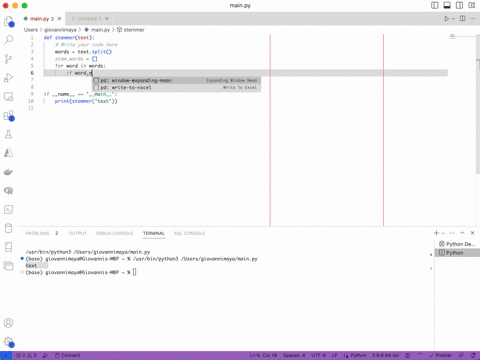The height and width of the screenshot is (360, 480).
Task: Click the main.py breadcrumb
Action: click(x=100, y=30)
